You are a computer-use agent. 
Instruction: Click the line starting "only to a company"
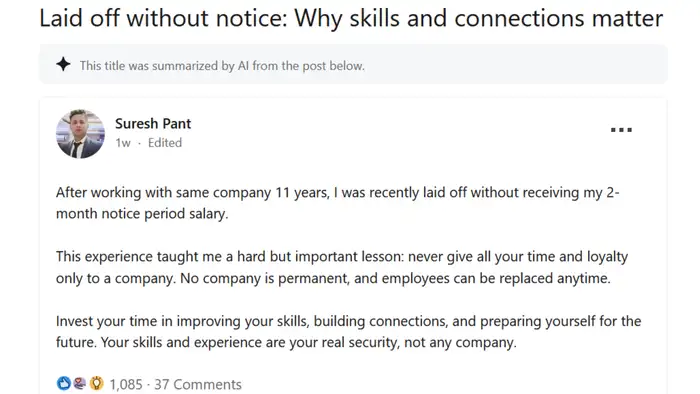point(333,278)
